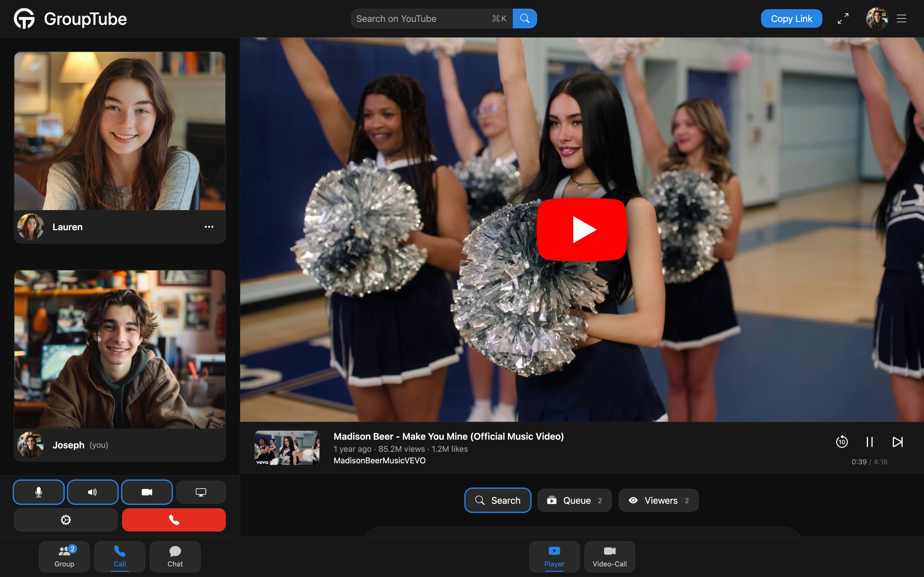Open options menu on Lauren's tile

click(x=209, y=226)
